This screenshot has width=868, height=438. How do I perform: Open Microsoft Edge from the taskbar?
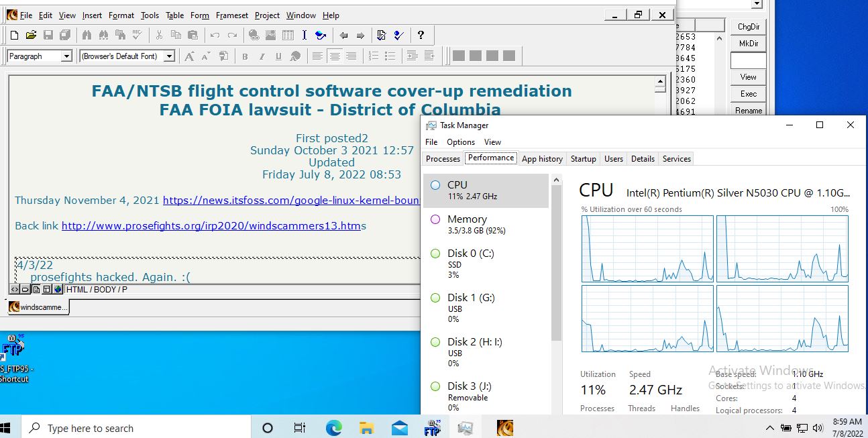[333, 428]
